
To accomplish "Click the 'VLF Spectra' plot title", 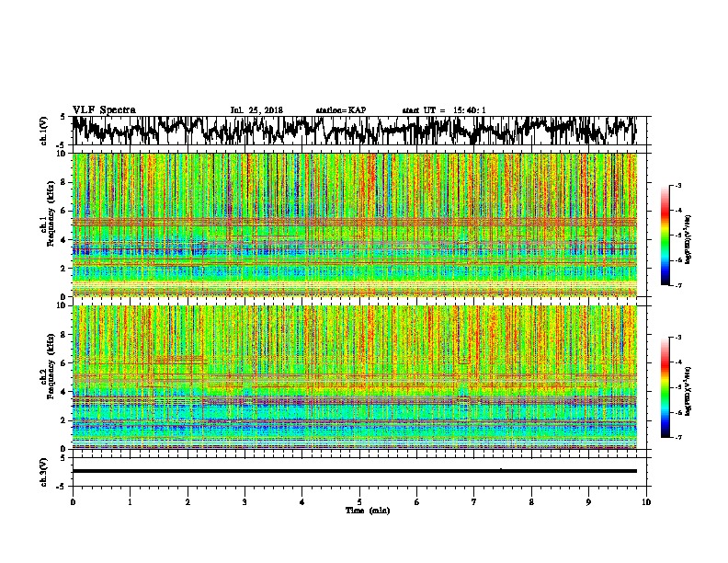I will coord(104,110).
